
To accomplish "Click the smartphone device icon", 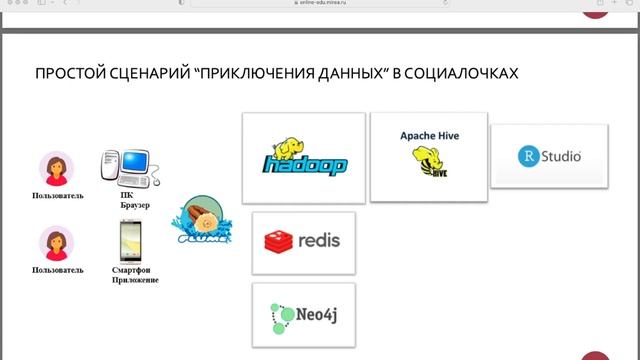I will click(131, 242).
